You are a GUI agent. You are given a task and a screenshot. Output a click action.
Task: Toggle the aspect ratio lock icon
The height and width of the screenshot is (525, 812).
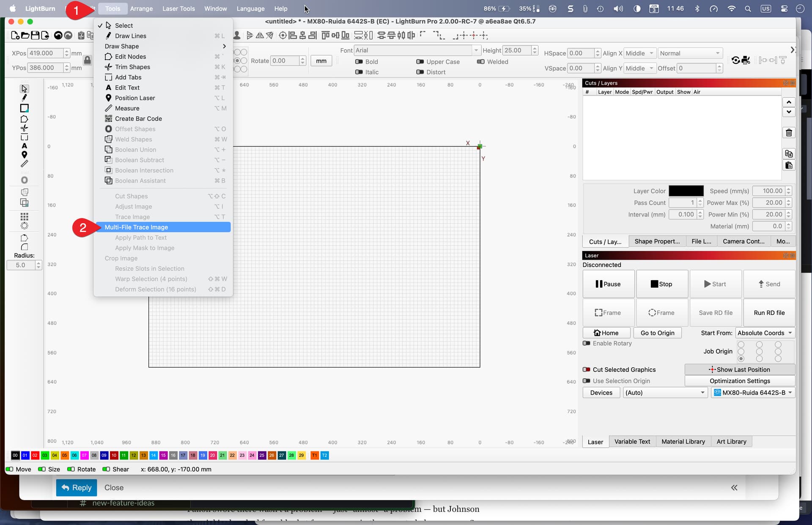(87, 60)
